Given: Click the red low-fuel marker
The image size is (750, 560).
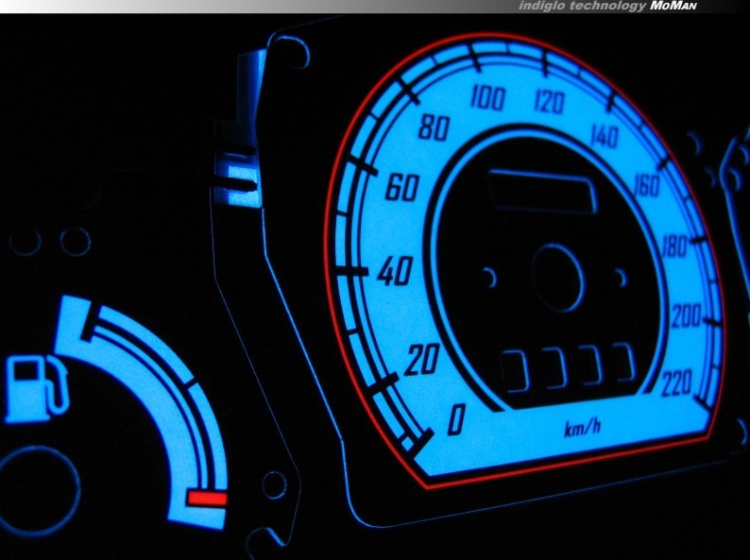Looking at the screenshot, I should point(207,499).
